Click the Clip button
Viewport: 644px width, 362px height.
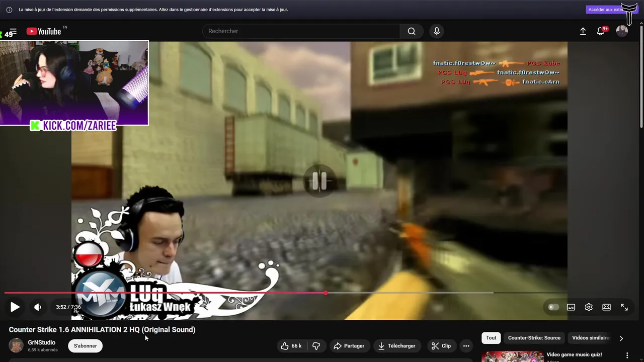(x=441, y=346)
